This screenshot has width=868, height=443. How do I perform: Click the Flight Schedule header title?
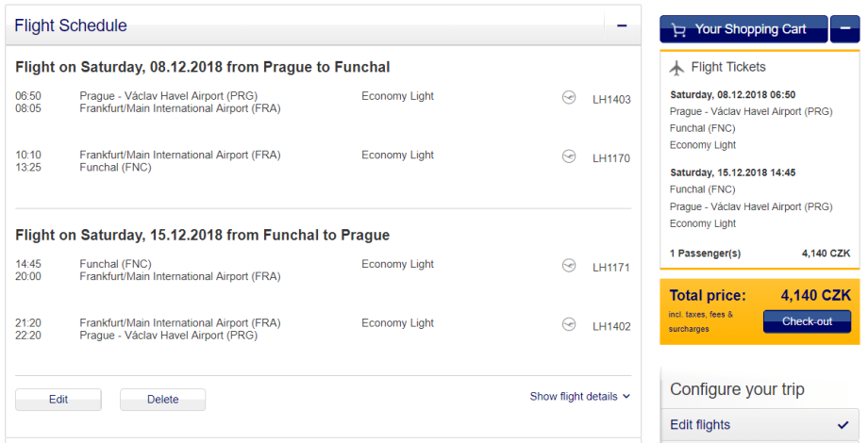(71, 26)
